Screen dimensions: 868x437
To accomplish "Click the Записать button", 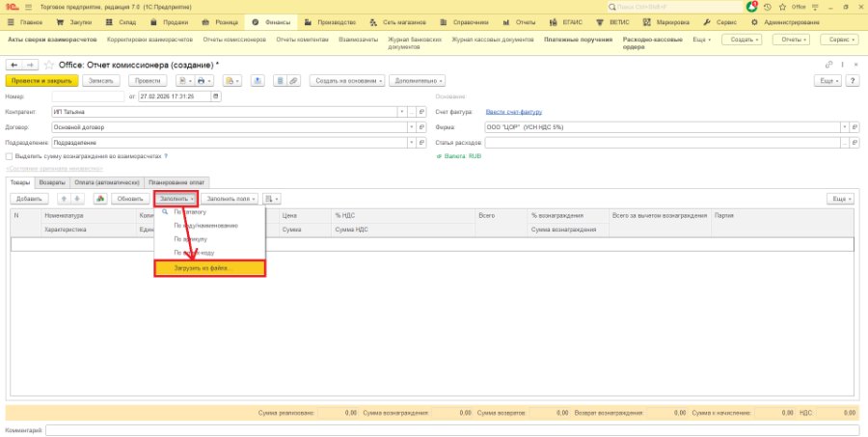I will [x=101, y=81].
